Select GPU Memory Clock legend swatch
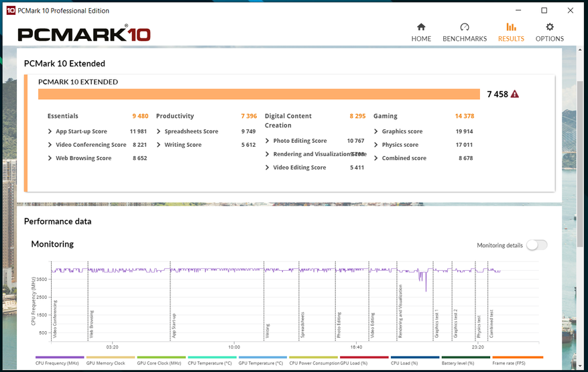Image resolution: width=588 pixels, height=372 pixels. point(110,357)
